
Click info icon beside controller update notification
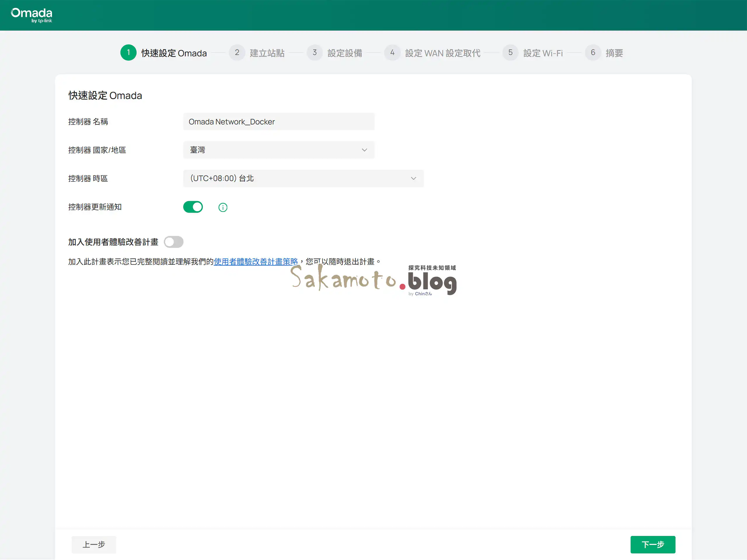[x=223, y=207]
